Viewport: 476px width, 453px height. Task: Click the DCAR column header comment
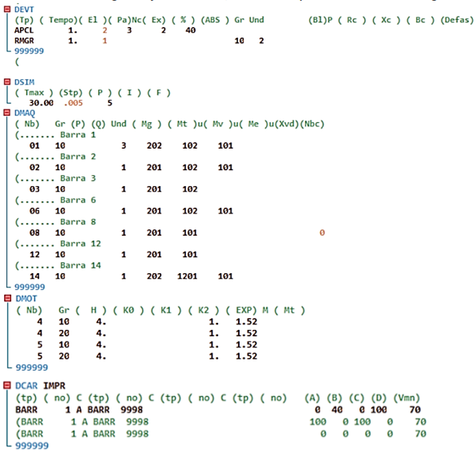(218, 398)
